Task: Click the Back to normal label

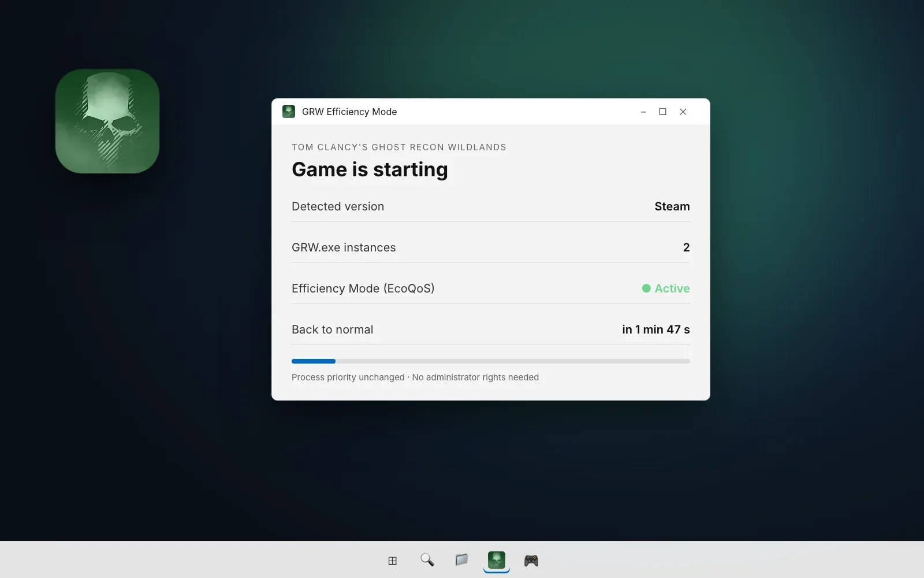Action: pyautogui.click(x=333, y=329)
